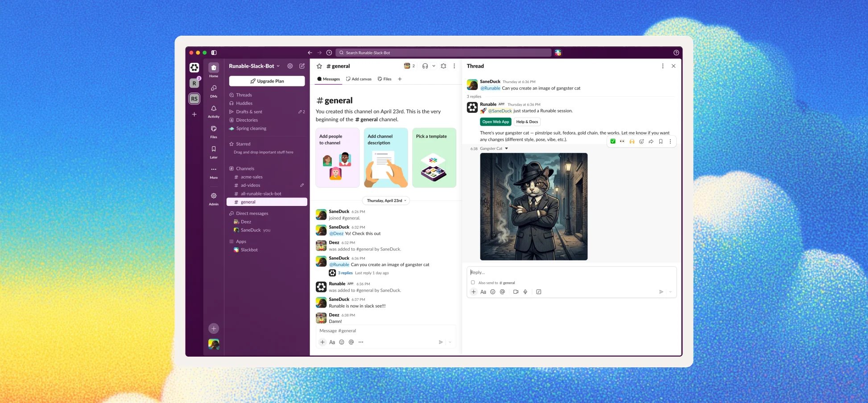Screen dimensions: 868x403
Task: Switch to the Messages tab
Action: coord(329,79)
